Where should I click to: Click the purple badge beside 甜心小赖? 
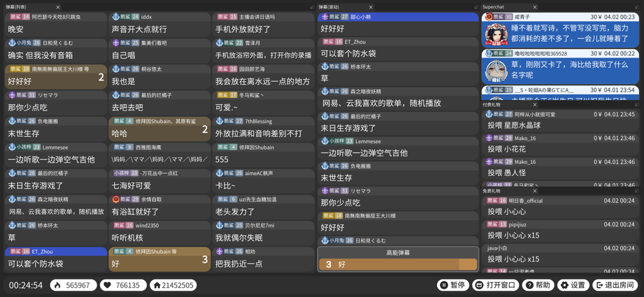pyautogui.click(x=325, y=17)
